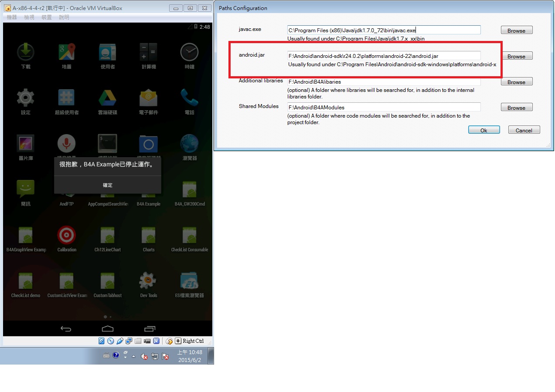Click VirtualBox shared folders indicator
This screenshot has height=392, width=555.
(138, 341)
